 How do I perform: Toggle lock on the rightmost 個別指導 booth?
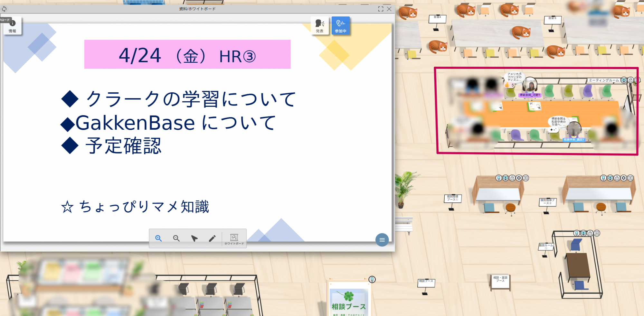[x=617, y=178]
